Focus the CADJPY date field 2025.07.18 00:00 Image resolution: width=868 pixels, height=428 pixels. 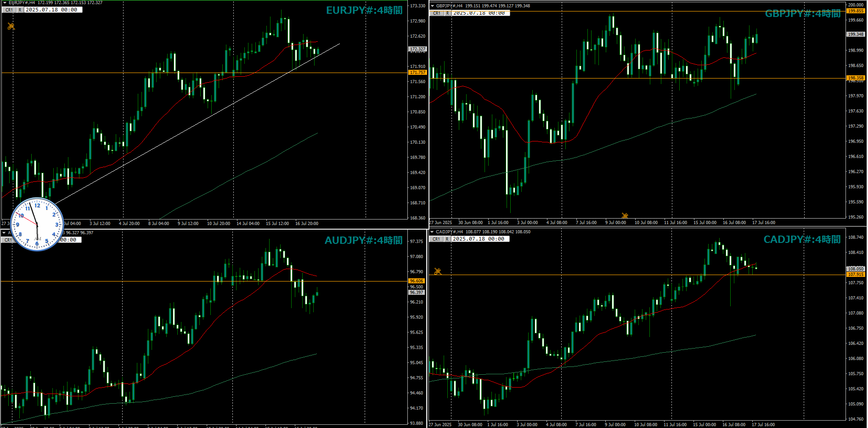coord(480,239)
